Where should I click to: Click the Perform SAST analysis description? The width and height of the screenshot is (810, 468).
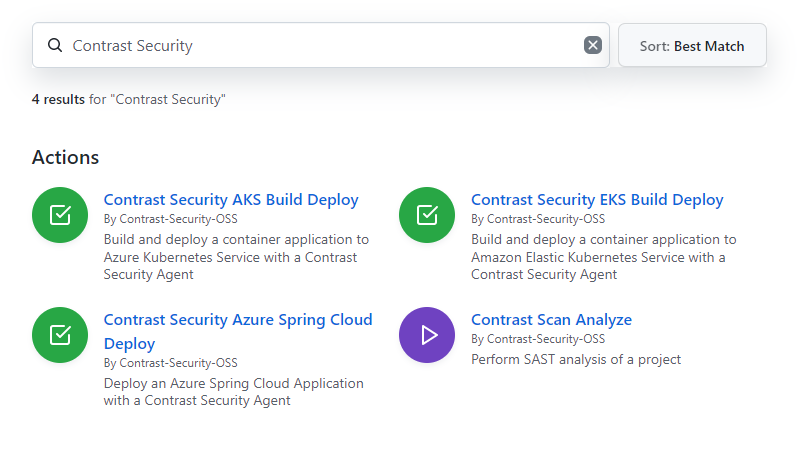[576, 360]
